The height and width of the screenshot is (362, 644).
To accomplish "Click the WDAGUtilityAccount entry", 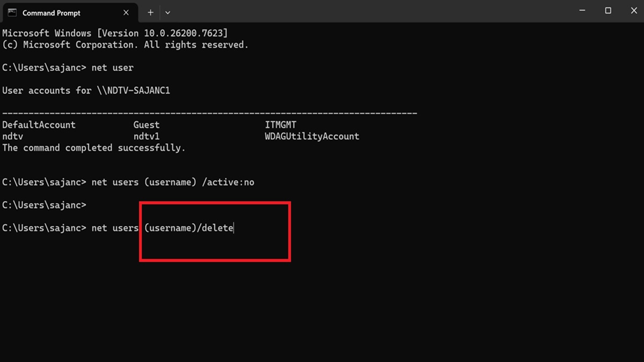I will pos(312,136).
